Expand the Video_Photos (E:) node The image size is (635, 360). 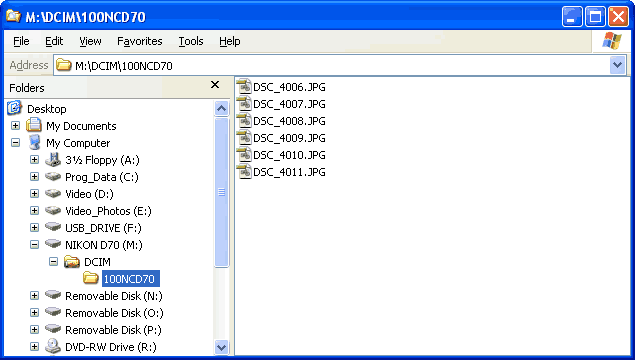click(x=34, y=211)
